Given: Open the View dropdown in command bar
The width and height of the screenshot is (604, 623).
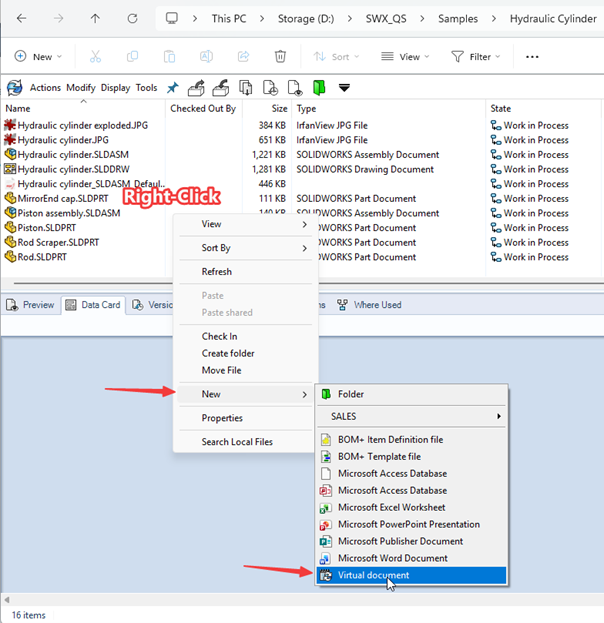Looking at the screenshot, I should [405, 56].
